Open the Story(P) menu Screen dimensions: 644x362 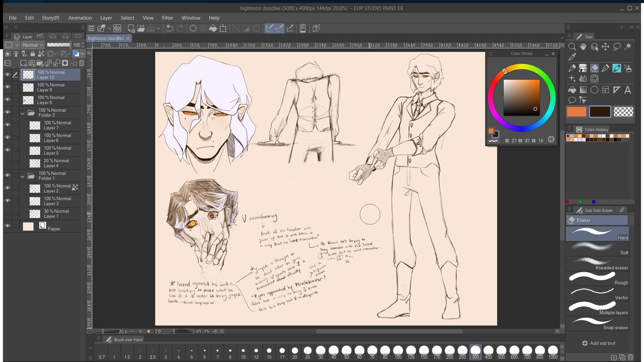[50, 18]
